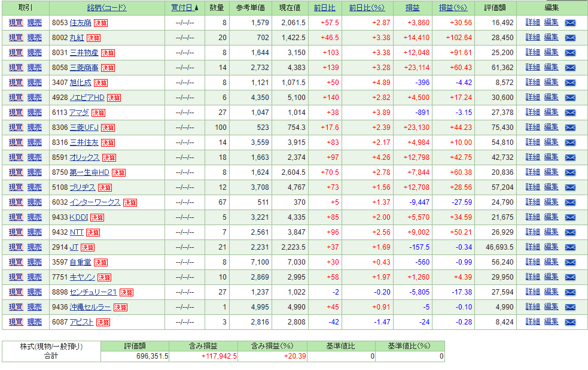The image size is (588, 370).
Task: Click the 含み損益(%) value +20.39
Action: tap(295, 356)
